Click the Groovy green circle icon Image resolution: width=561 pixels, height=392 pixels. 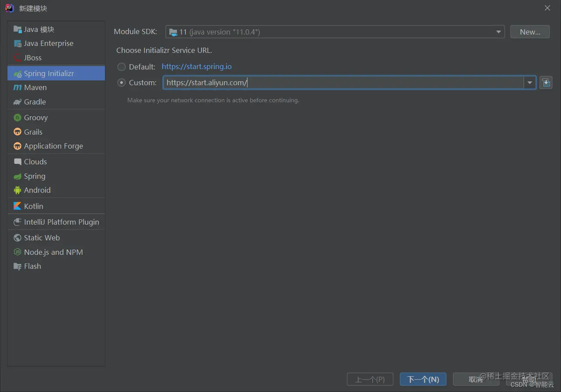(x=17, y=118)
